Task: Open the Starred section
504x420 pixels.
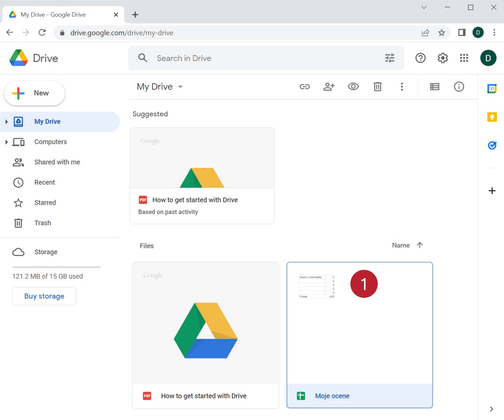Action: 45,203
